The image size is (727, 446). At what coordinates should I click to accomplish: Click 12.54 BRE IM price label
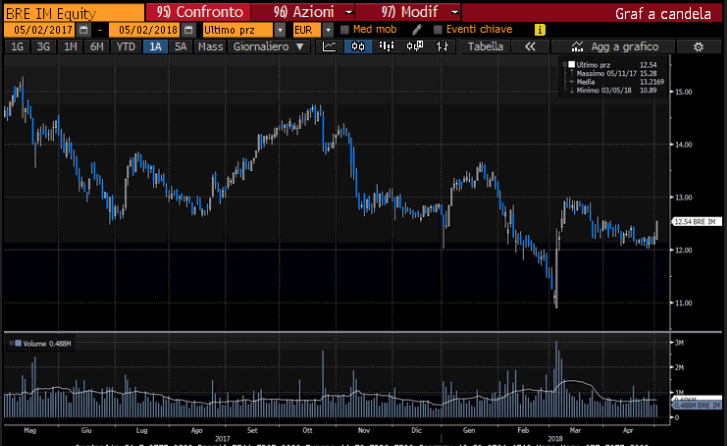pyautogui.click(x=696, y=222)
